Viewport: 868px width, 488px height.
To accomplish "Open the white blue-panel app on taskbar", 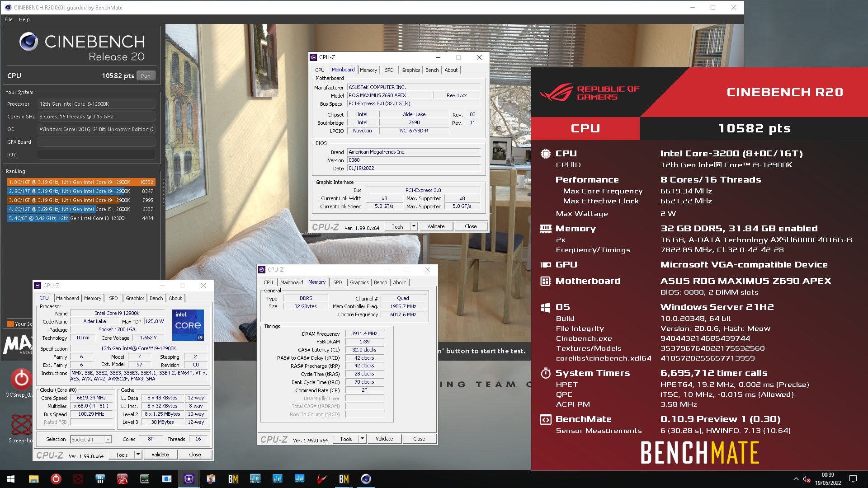I will pos(167,479).
